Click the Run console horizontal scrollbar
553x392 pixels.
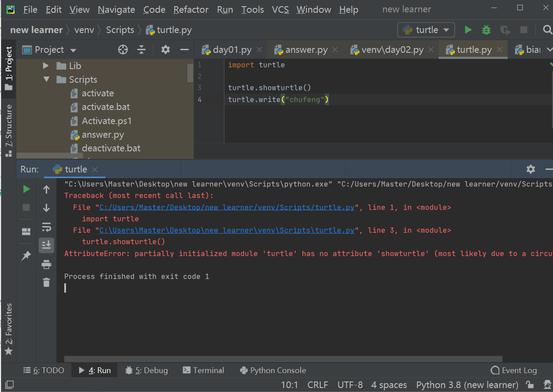pyautogui.click(x=283, y=359)
